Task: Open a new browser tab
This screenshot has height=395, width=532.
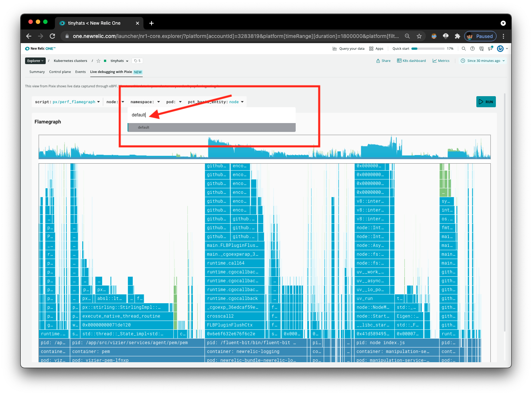Action: 152,23
